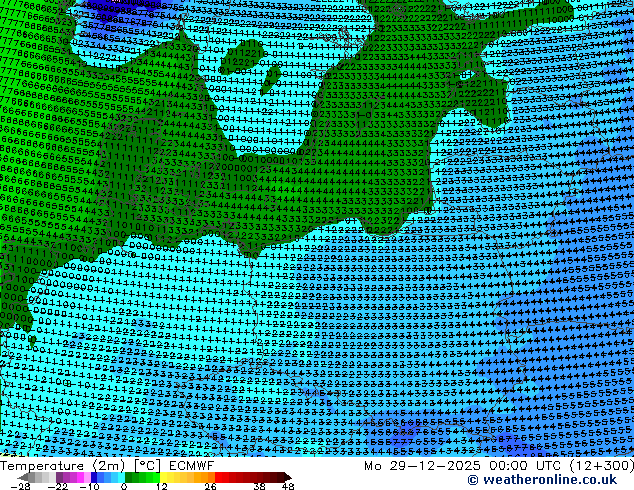634x490 pixels.
Task: Click the "Mo 29-12-2025" date text
Action: coord(422,466)
